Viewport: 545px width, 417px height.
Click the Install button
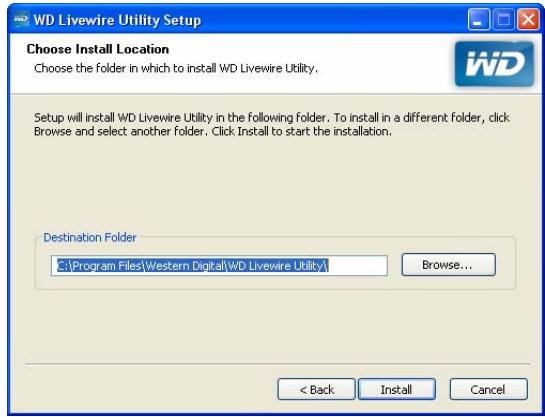(397, 389)
